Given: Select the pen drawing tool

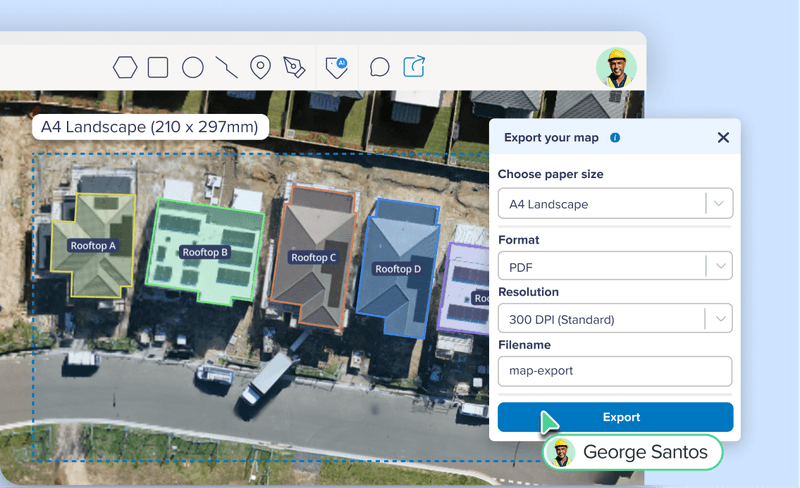Looking at the screenshot, I should point(294,67).
